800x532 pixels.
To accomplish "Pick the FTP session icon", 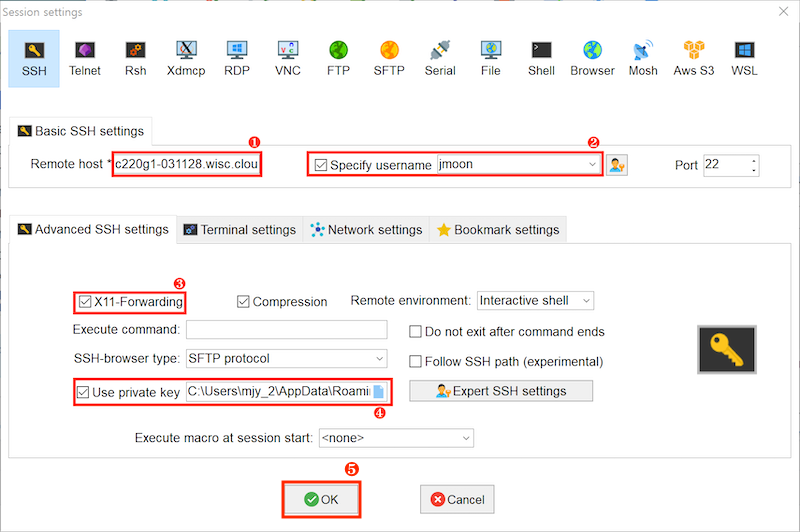I will (x=338, y=59).
